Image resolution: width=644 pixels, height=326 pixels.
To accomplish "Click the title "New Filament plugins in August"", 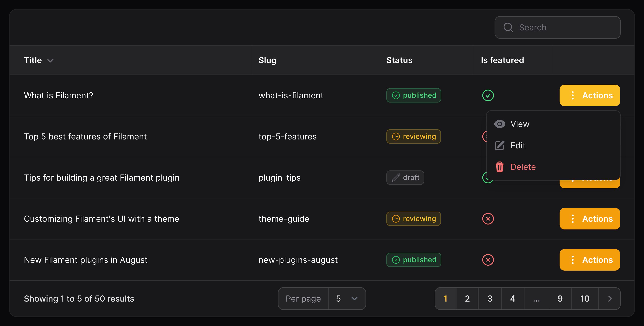I will [86, 260].
